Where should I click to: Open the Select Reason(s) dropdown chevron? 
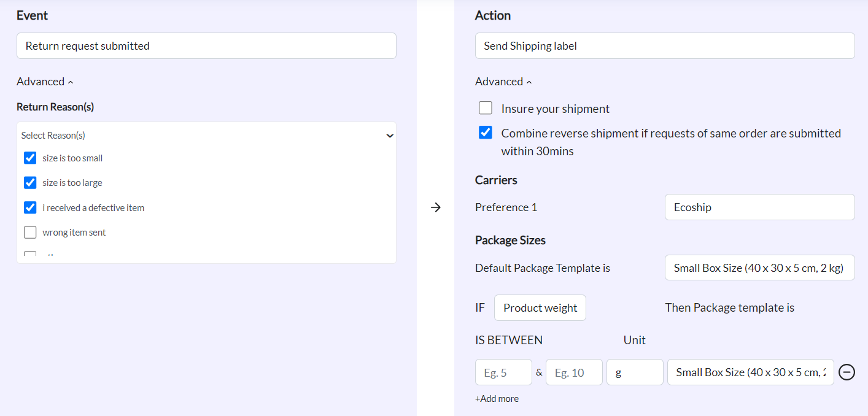point(389,136)
